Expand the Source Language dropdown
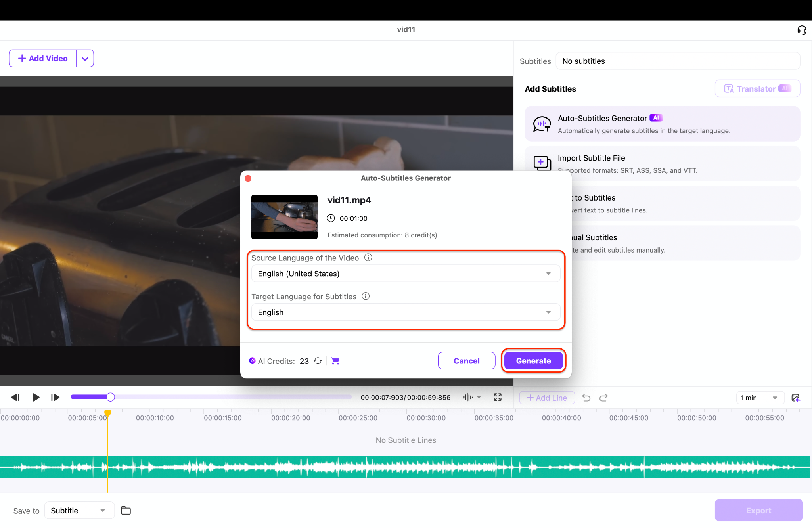This screenshot has width=812, height=528. point(406,274)
